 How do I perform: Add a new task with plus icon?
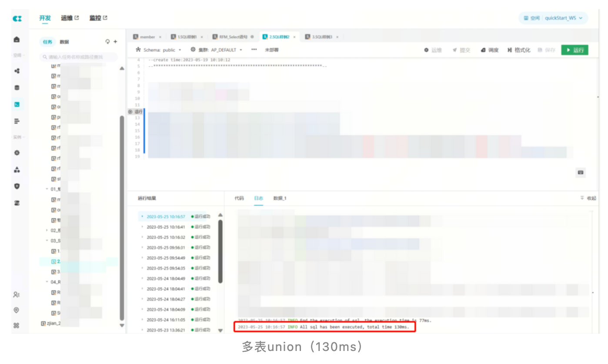coord(115,42)
